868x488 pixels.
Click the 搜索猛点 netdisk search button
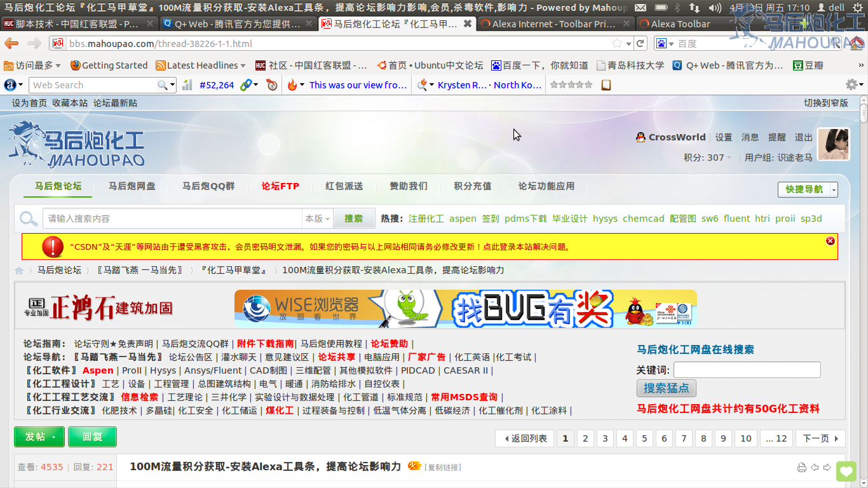[666, 388]
